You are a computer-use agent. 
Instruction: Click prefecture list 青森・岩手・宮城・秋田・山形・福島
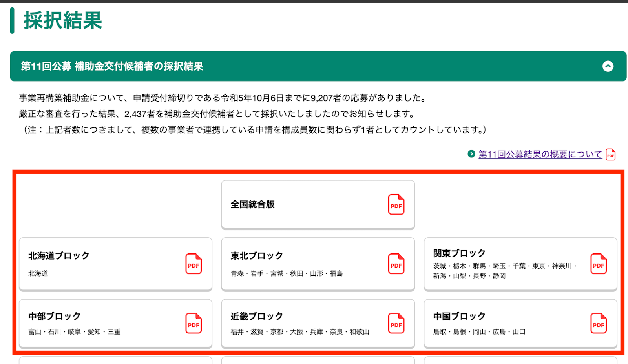pyautogui.click(x=287, y=273)
